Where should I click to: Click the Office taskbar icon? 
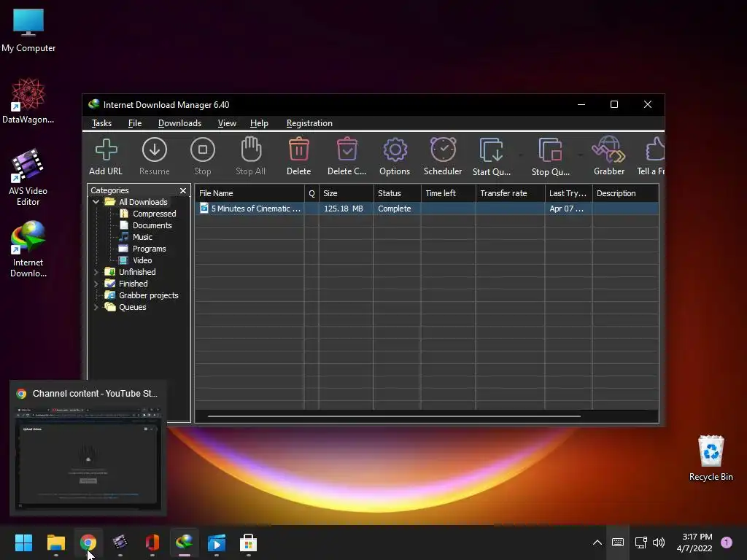(152, 542)
